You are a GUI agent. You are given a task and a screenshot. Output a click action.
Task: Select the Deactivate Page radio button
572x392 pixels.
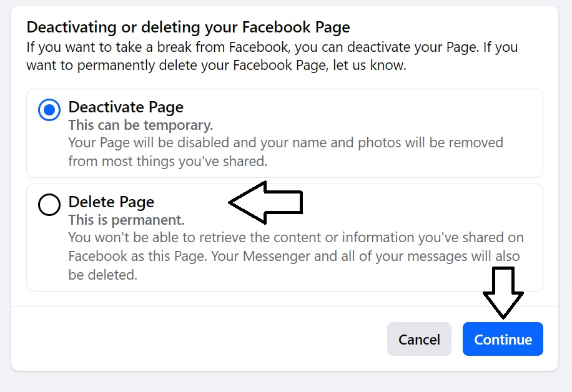click(49, 109)
